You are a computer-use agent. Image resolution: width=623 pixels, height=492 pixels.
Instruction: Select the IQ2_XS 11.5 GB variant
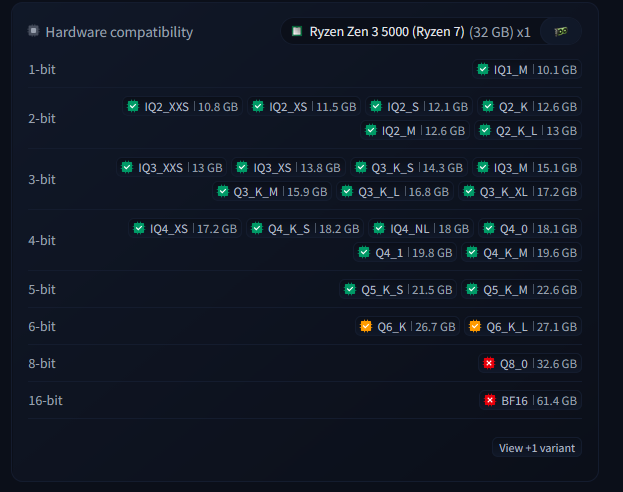304,107
